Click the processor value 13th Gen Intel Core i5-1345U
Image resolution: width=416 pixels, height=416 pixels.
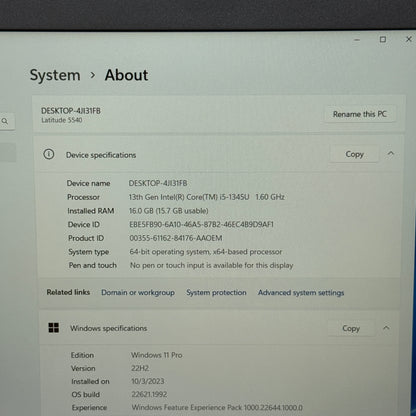tap(207, 197)
